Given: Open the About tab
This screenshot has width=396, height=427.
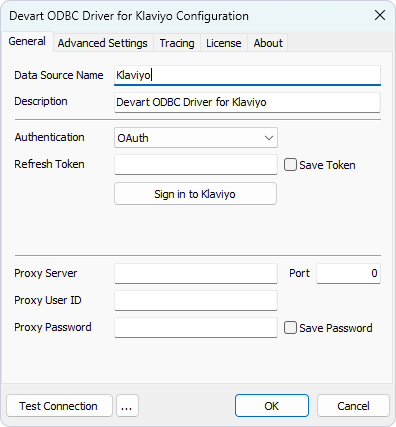Looking at the screenshot, I should 268,43.
